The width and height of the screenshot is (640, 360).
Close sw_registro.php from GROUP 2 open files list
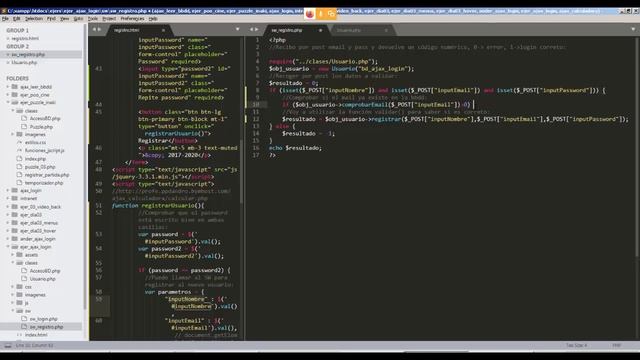point(8,54)
